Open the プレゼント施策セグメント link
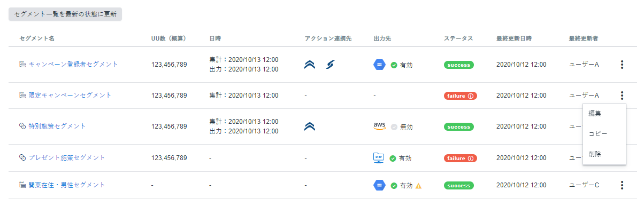This screenshot has width=644, height=206. pyautogui.click(x=66, y=157)
